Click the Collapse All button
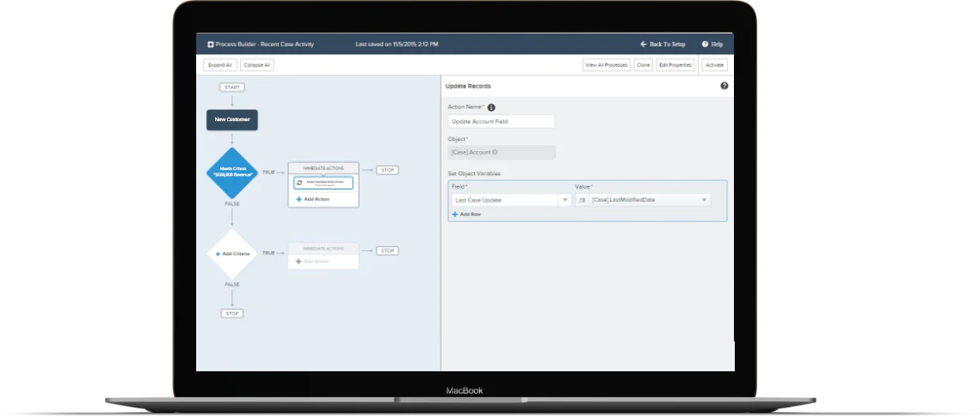The image size is (980, 416). 257,65
